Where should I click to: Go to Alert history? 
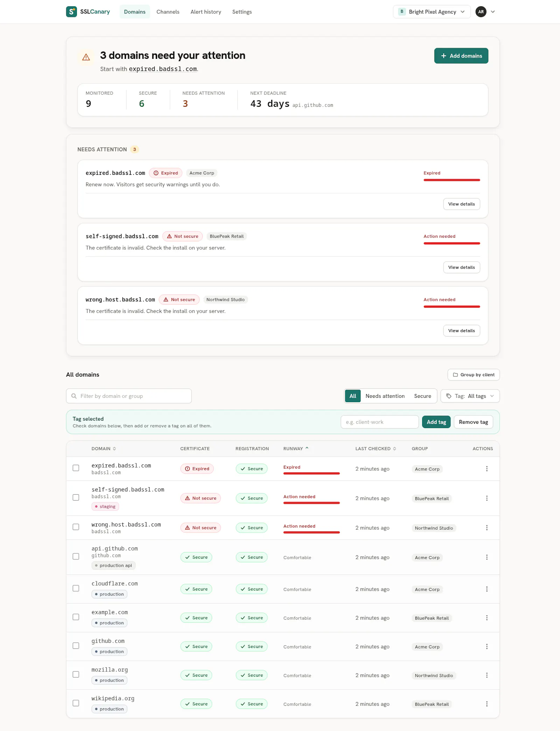206,12
